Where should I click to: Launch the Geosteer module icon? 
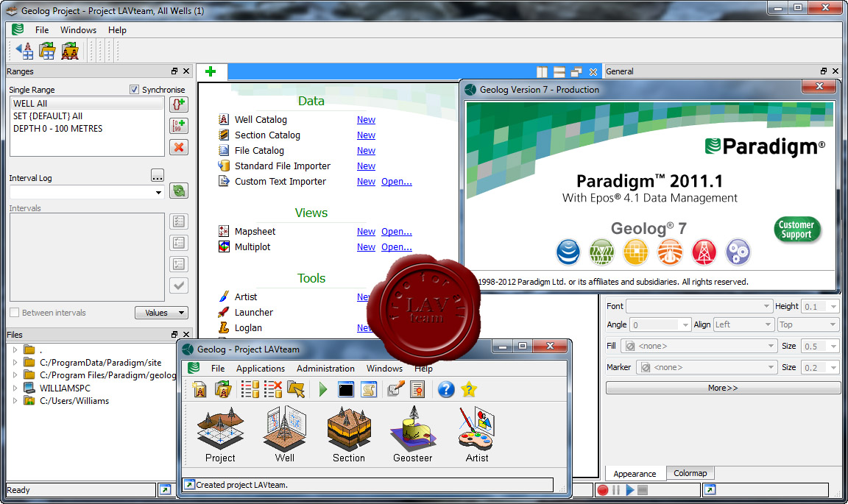coord(413,435)
